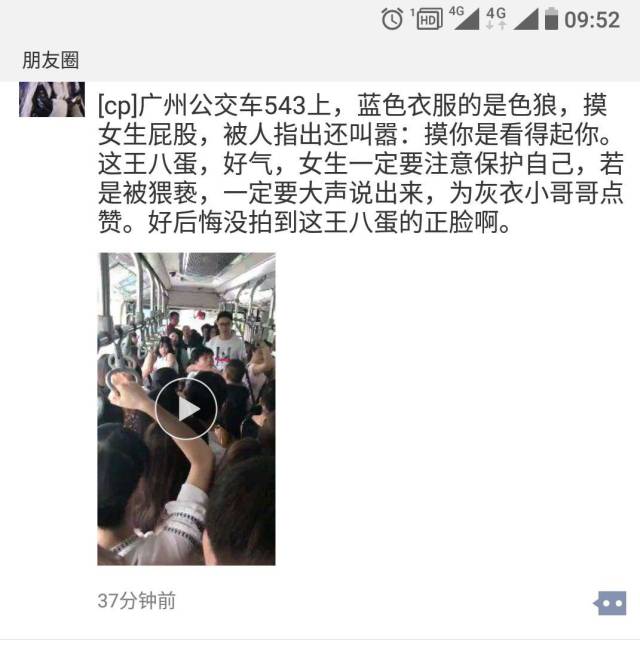The image size is (640, 648).
Task: Tap the 朋友圈 header title
Action: [x=50, y=60]
